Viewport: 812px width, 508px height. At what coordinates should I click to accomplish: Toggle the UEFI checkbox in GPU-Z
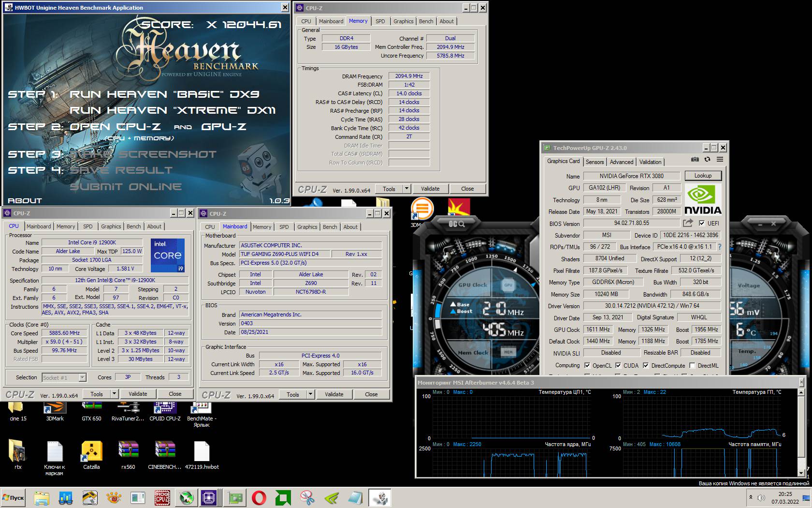[702, 223]
